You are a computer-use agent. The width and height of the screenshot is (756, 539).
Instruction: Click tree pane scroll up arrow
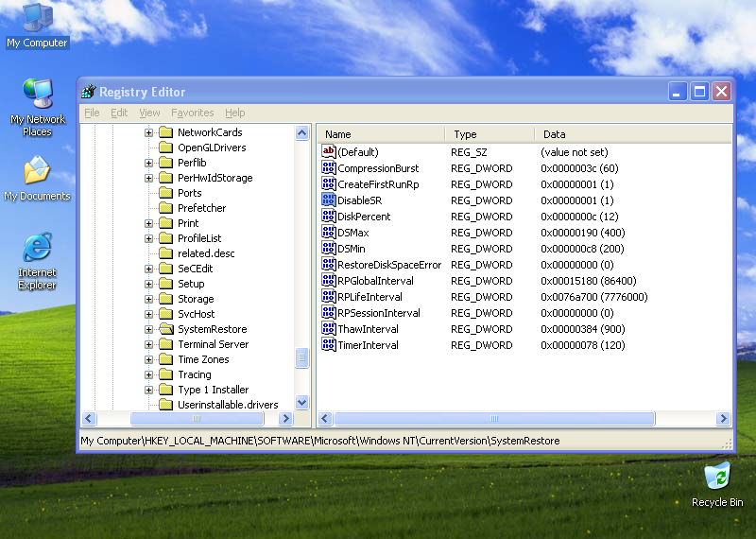click(x=301, y=132)
